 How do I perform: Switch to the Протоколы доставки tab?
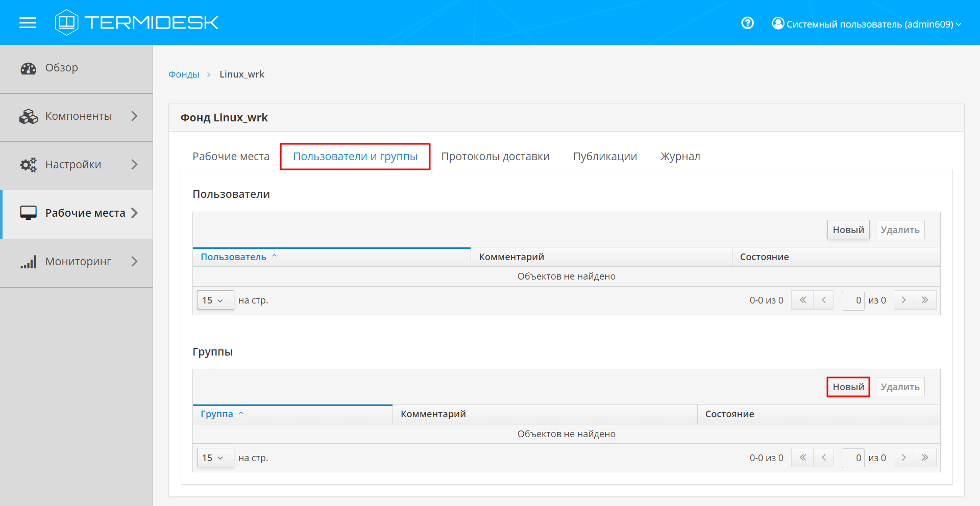click(x=495, y=157)
